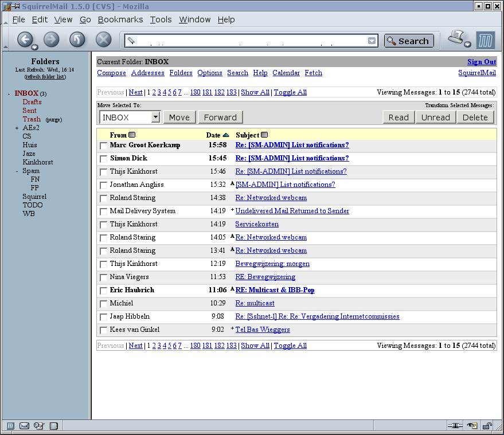Collapse the INBOX folder tree
The width and height of the screenshot is (504, 435).
point(9,94)
